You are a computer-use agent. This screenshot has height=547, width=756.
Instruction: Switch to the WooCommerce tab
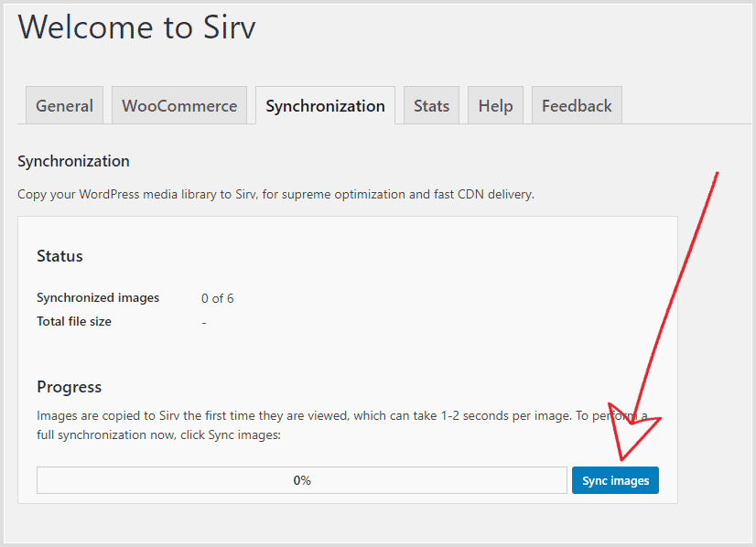179,105
